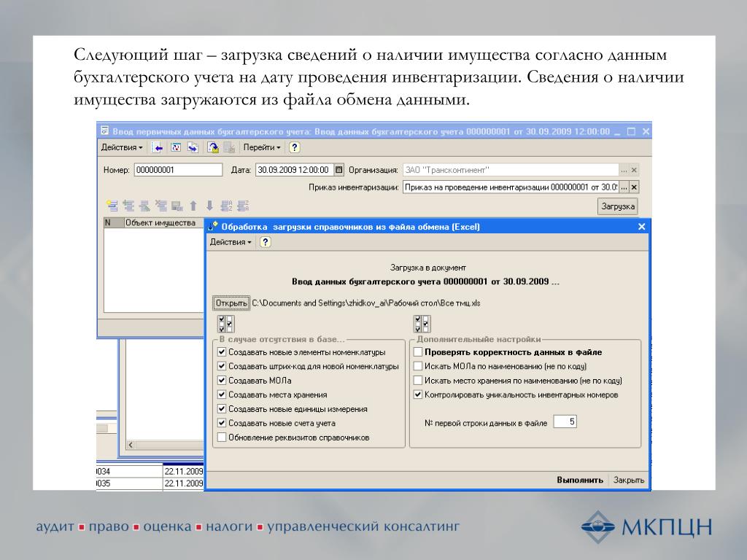Clear the Организация field with its X button
This screenshot has width=747, height=560.
pos(634,170)
